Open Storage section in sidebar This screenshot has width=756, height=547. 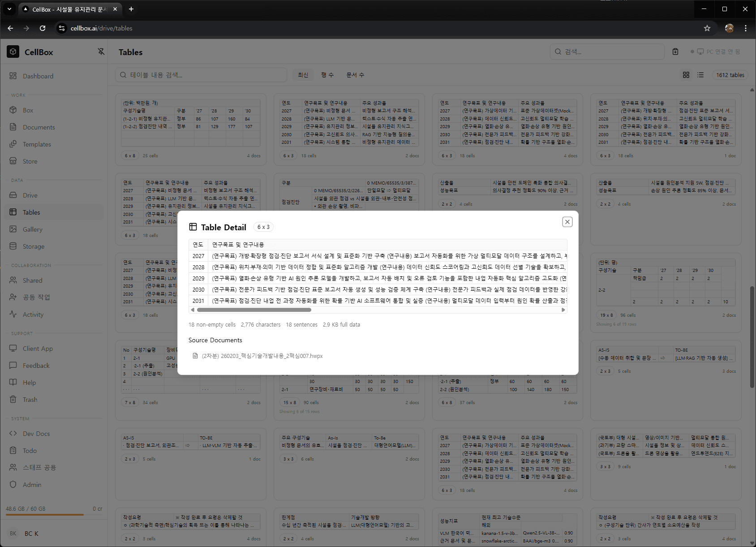pos(34,246)
